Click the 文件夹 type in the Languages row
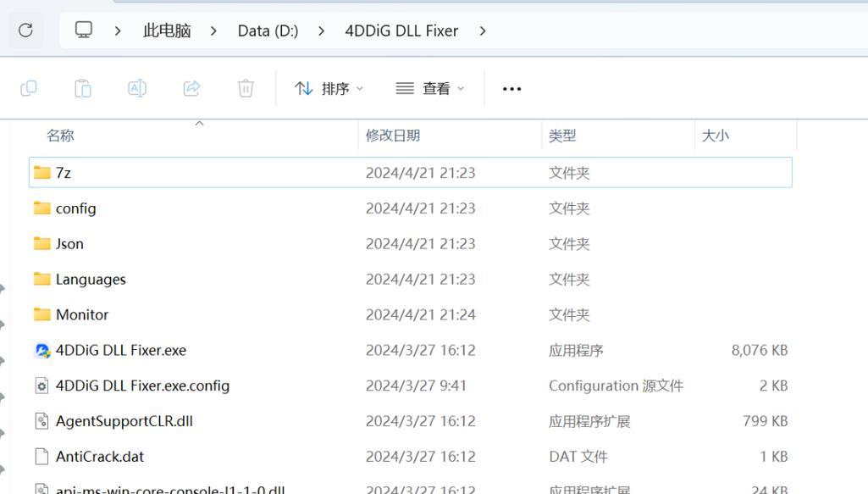The height and width of the screenshot is (494, 868). 569,279
